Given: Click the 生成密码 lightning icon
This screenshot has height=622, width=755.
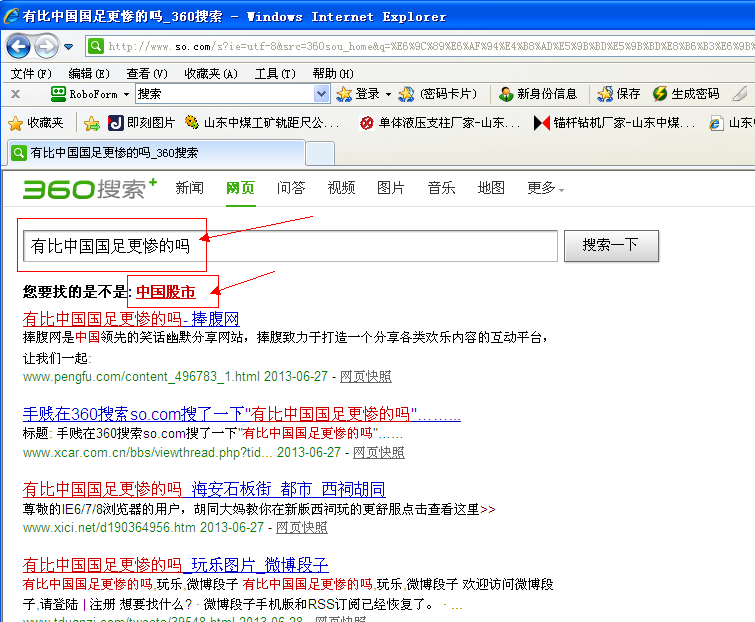Looking at the screenshot, I should point(660,94).
